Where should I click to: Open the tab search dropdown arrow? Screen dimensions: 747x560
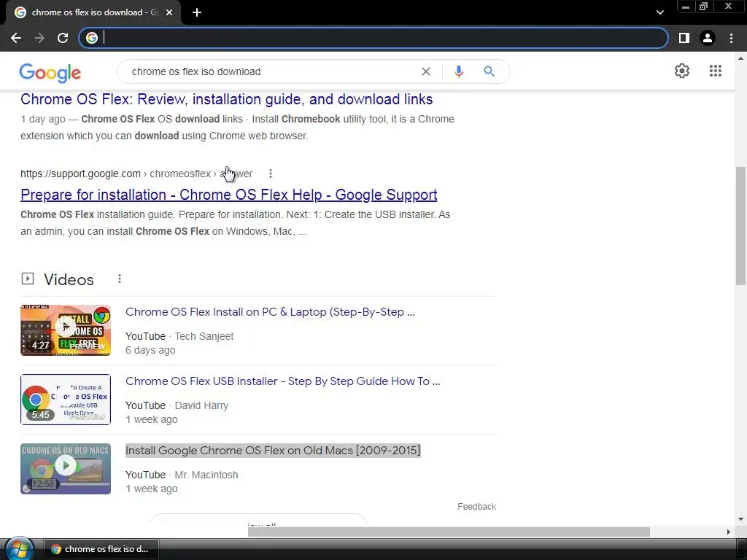point(659,12)
